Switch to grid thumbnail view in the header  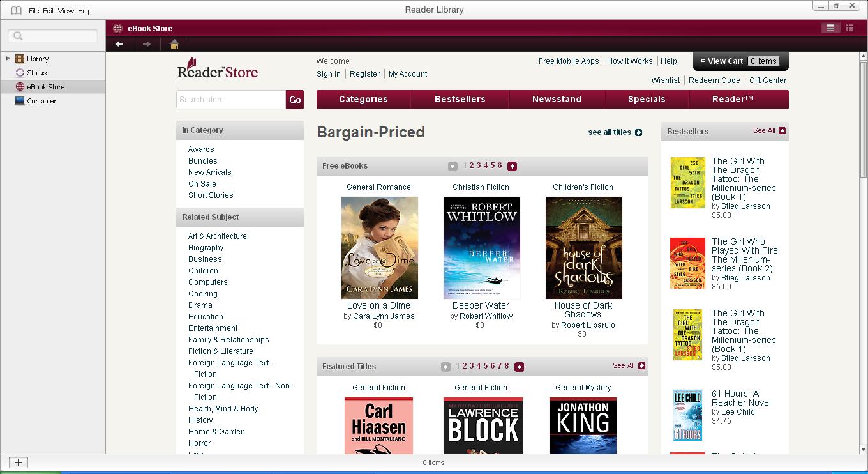(849, 28)
